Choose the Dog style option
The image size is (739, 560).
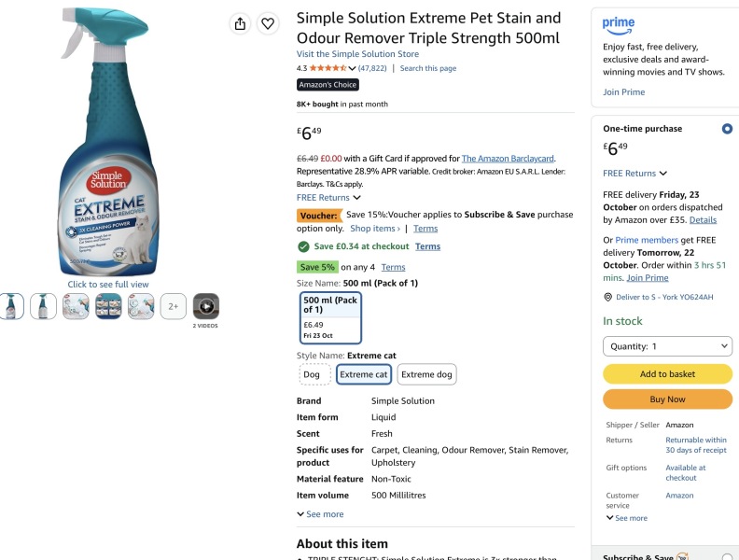click(312, 374)
